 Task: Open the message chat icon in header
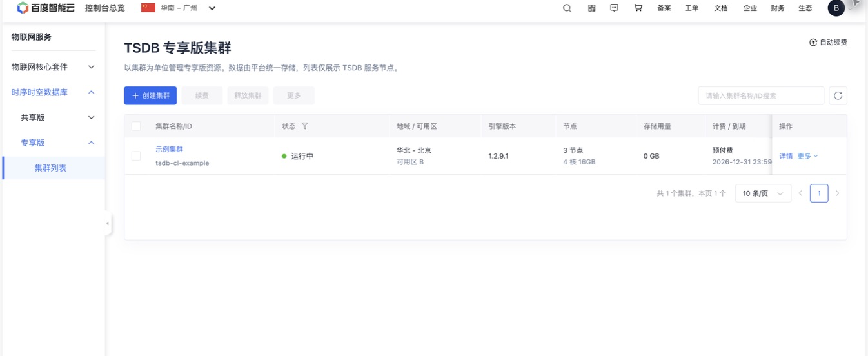[614, 8]
